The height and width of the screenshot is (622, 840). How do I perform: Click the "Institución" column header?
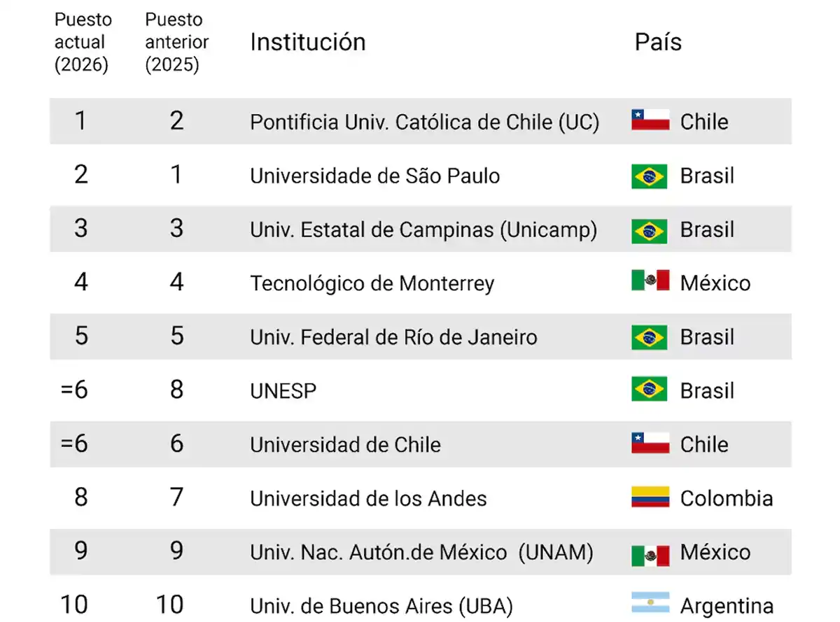[308, 42]
